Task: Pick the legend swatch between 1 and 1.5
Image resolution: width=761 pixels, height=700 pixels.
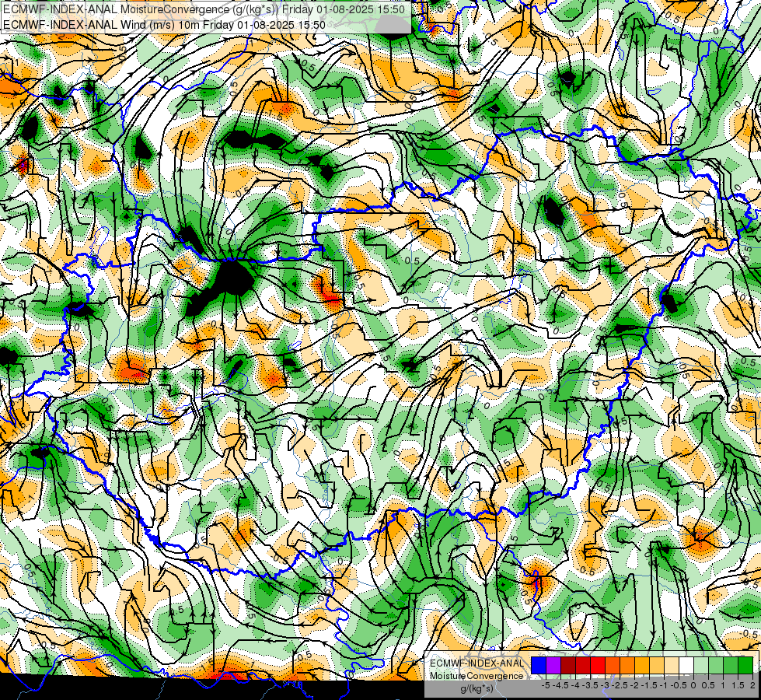Action: click(x=731, y=665)
